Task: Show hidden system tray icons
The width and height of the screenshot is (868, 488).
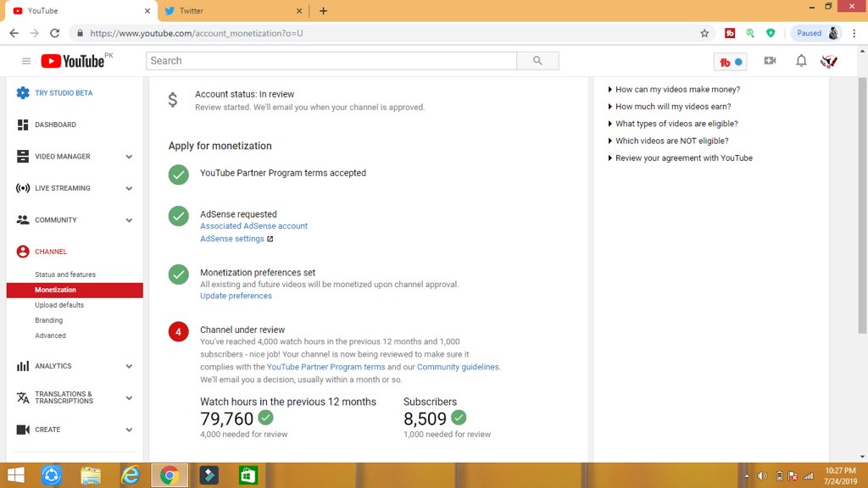Action: 746,476
